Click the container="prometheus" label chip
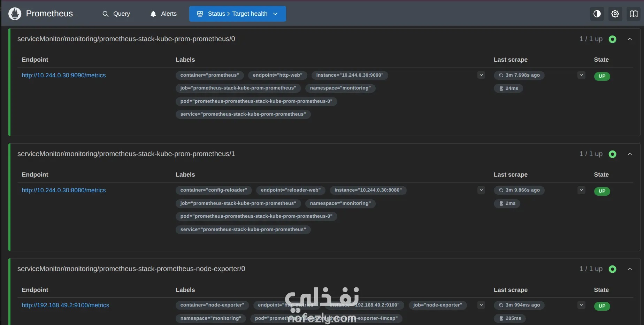The image size is (644, 325). (x=210, y=75)
